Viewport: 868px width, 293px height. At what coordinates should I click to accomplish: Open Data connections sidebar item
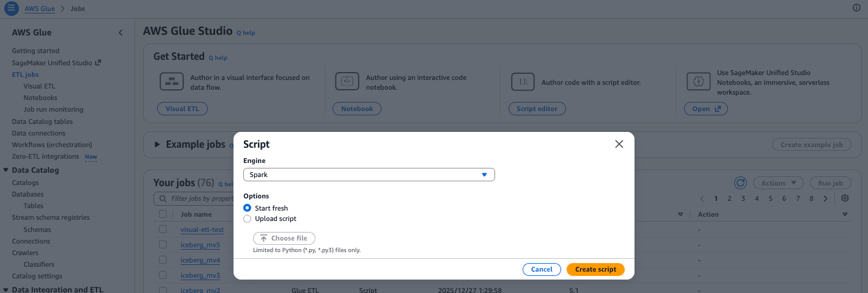[39, 133]
